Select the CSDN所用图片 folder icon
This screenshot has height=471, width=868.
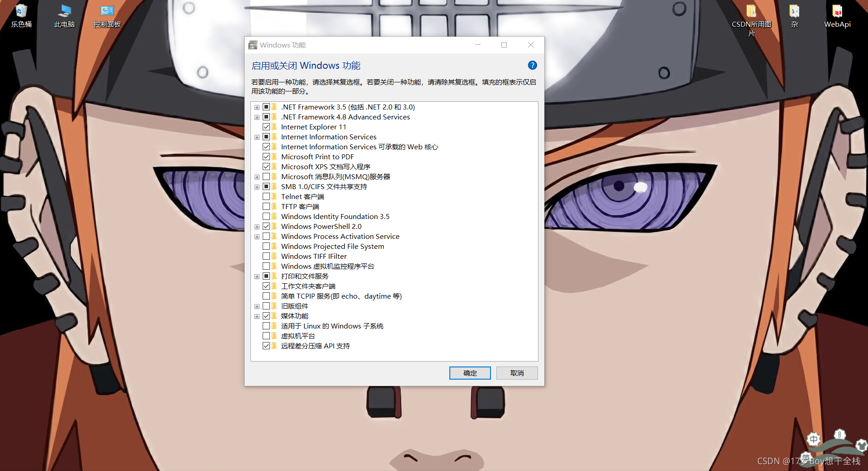click(751, 19)
